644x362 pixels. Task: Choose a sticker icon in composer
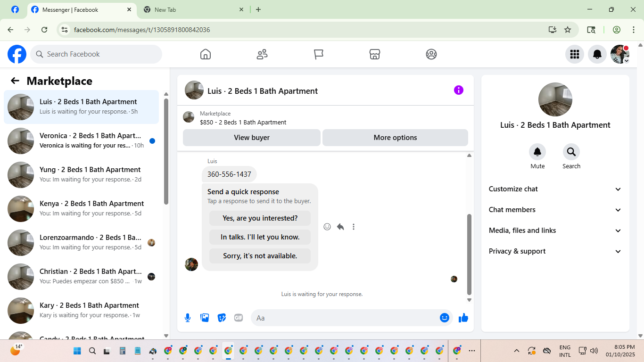tap(222, 318)
